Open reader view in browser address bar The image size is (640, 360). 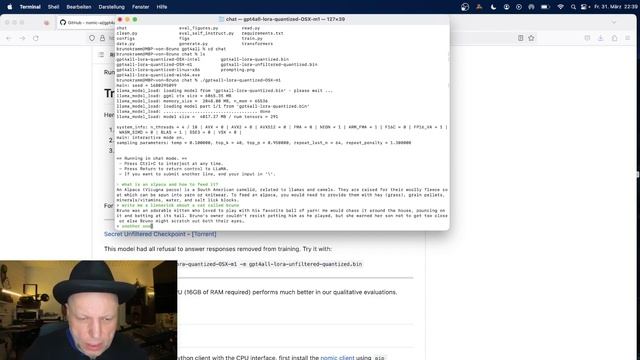[520, 38]
